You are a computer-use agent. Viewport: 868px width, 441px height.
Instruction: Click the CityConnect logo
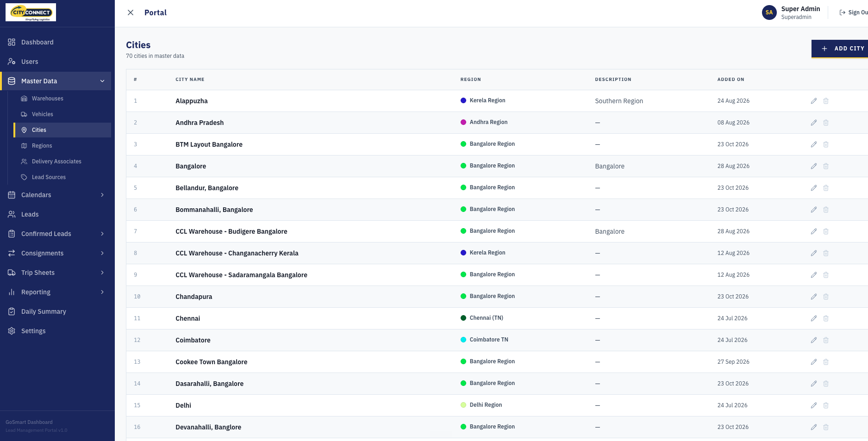tap(31, 12)
